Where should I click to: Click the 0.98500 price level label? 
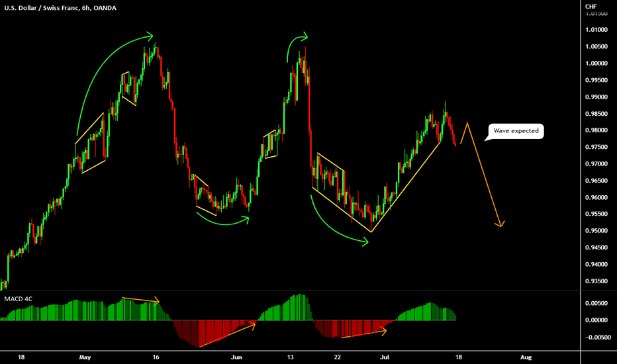coord(596,114)
